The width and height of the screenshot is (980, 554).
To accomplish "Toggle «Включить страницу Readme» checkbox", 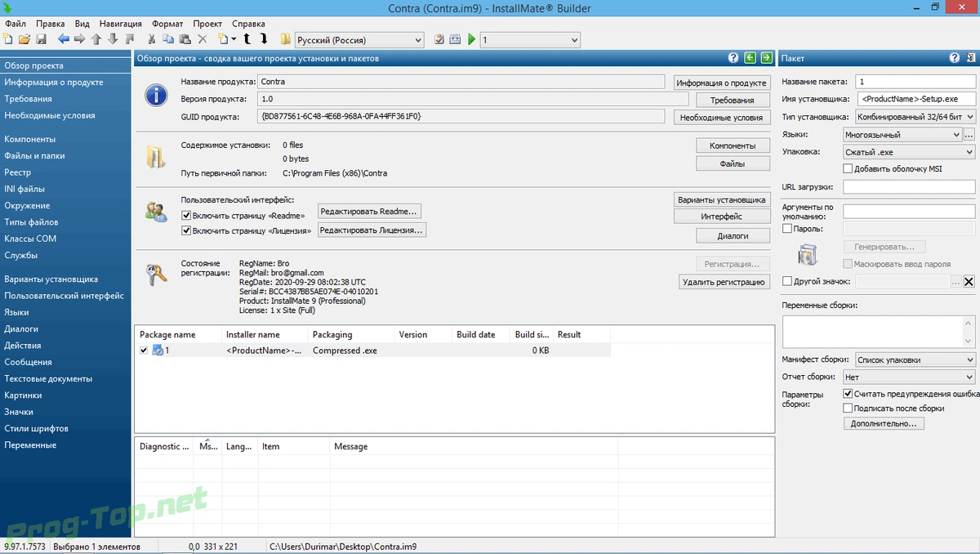I will (x=185, y=216).
